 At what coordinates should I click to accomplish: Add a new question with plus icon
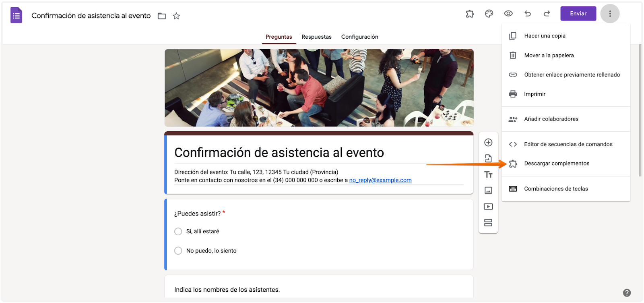[488, 142]
